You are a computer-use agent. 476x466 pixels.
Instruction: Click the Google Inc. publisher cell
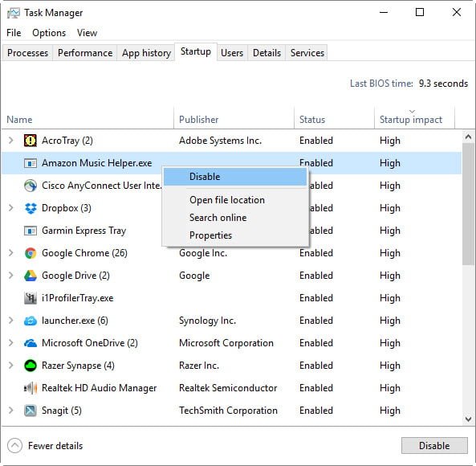click(x=203, y=253)
